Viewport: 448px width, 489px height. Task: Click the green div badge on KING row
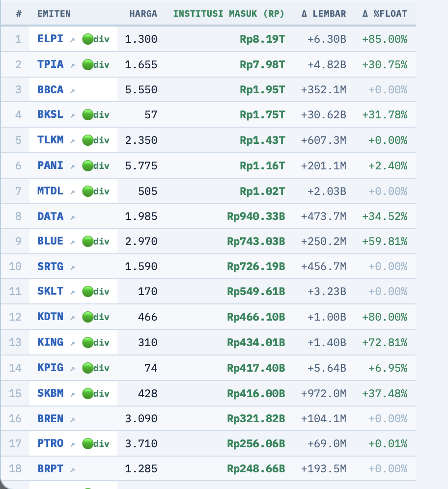coord(96,342)
